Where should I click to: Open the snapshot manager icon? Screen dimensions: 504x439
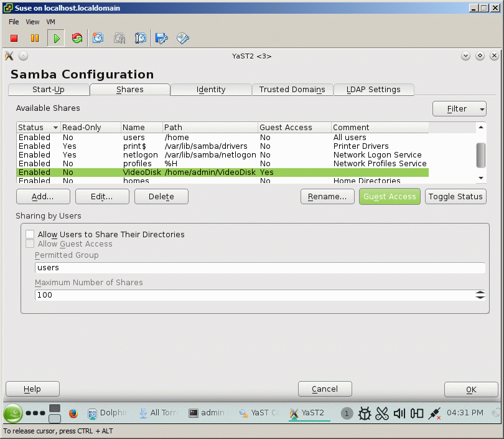(x=141, y=38)
